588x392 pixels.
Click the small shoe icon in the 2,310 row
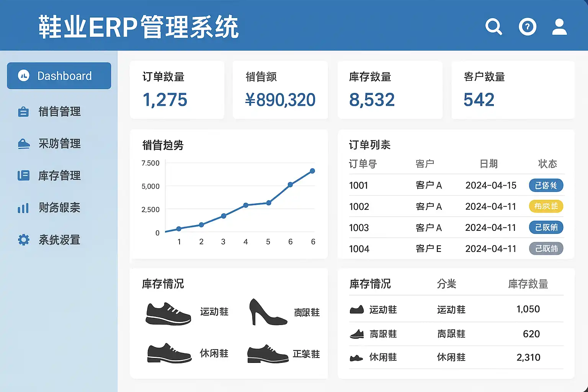[356, 358]
